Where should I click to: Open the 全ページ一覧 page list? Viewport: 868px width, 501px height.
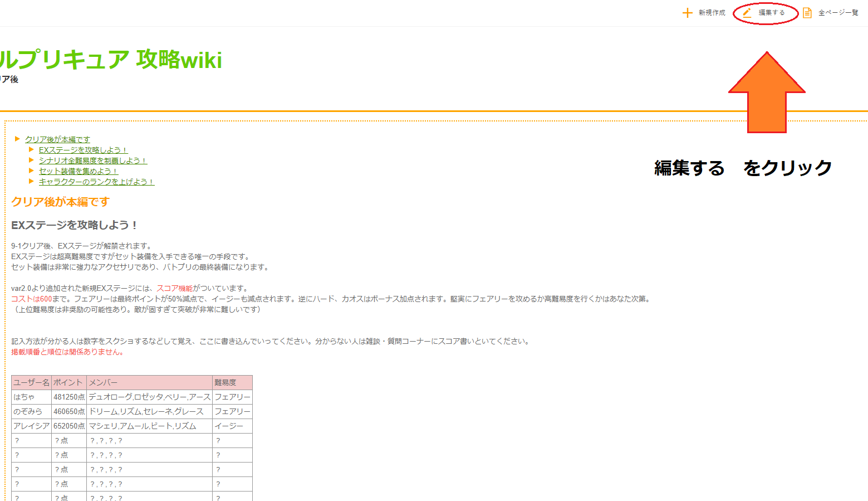[838, 13]
